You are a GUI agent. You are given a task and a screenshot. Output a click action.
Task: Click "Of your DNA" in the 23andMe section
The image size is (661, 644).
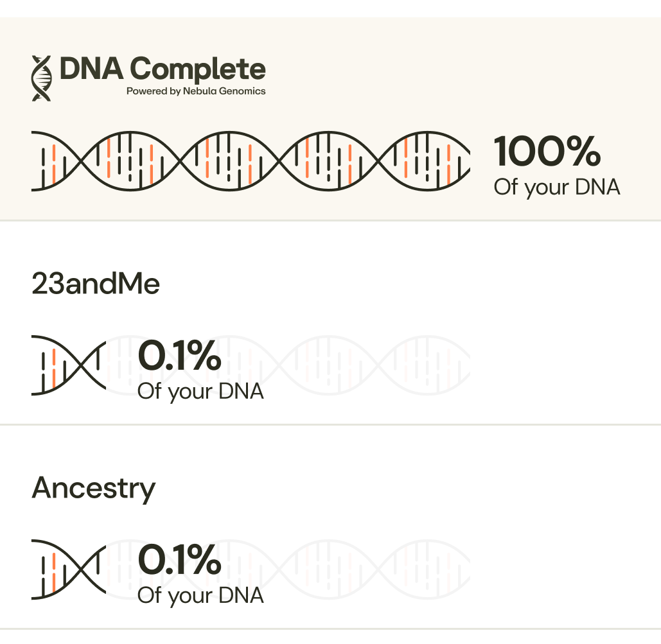pyautogui.click(x=200, y=391)
